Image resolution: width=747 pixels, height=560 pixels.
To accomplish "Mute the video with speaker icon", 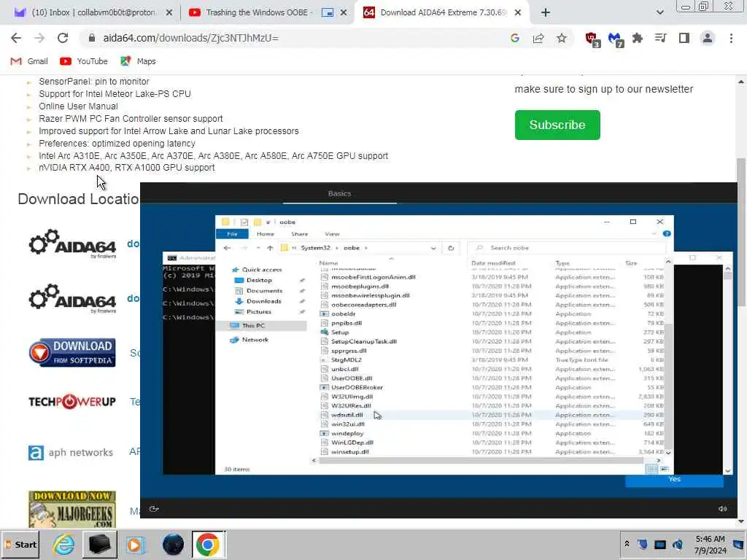I will pos(723,509).
